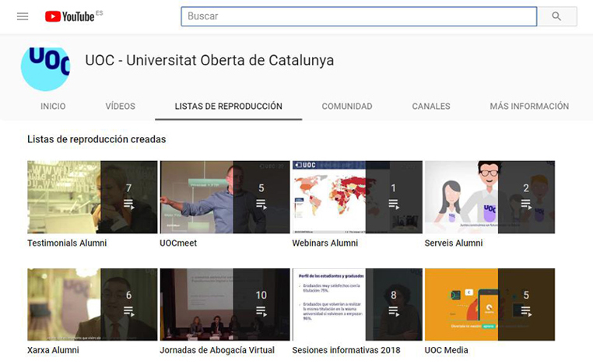The height and width of the screenshot is (364, 593).
Task: Open the Serveis Alumni thumbnail
Action: click(489, 197)
